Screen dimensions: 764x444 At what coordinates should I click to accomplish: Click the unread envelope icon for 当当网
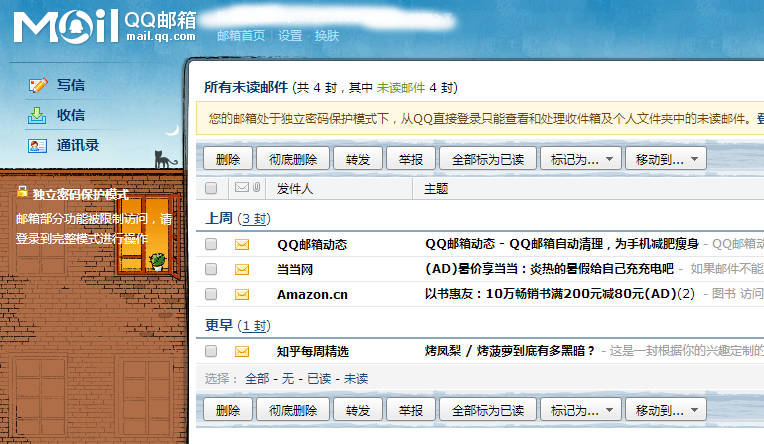click(242, 270)
